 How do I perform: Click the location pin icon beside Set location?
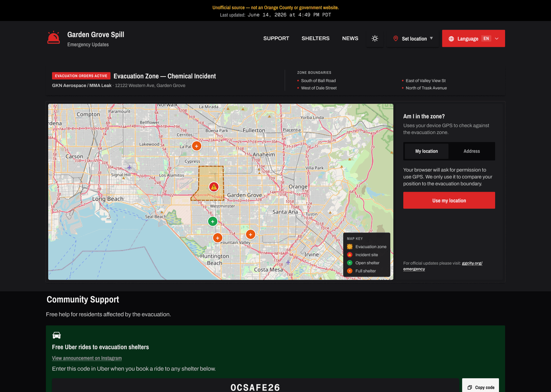click(396, 38)
